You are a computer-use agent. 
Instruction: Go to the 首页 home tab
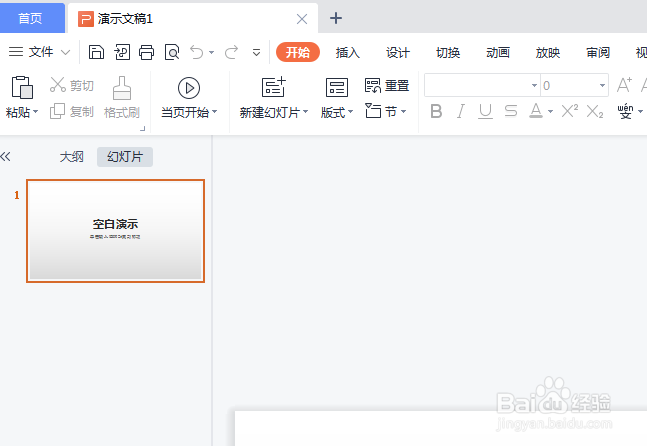click(x=31, y=18)
